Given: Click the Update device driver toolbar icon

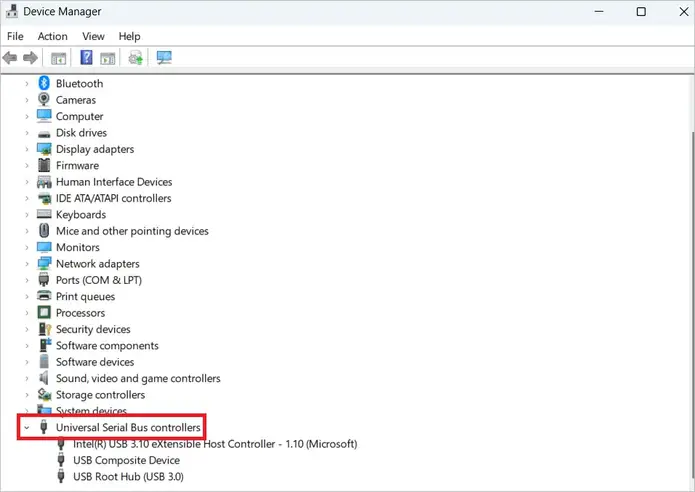Looking at the screenshot, I should click(x=136, y=58).
